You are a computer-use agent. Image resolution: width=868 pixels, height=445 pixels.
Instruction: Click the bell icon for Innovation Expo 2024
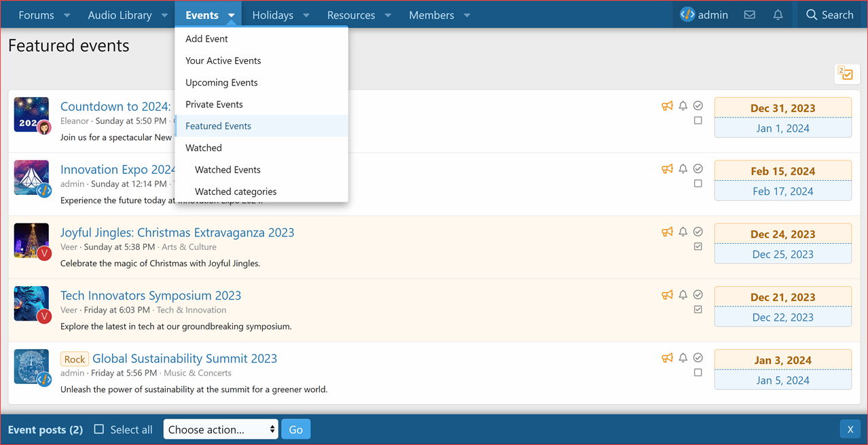[683, 168]
